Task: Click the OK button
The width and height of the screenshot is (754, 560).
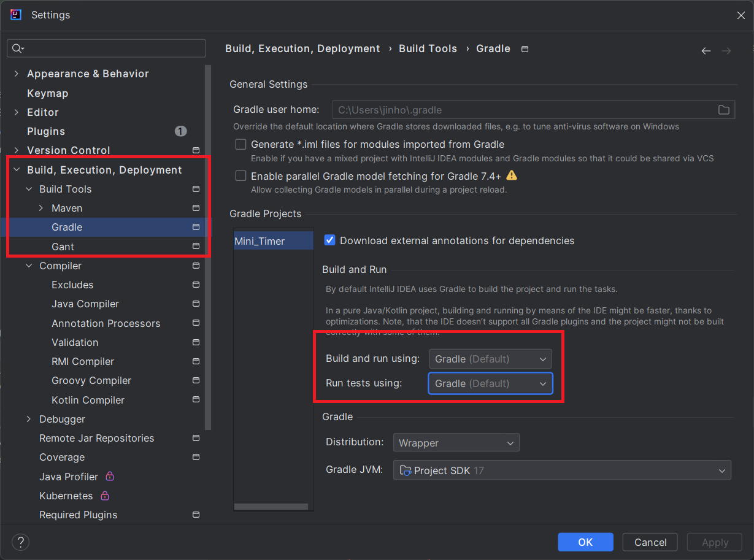Action: click(585, 542)
